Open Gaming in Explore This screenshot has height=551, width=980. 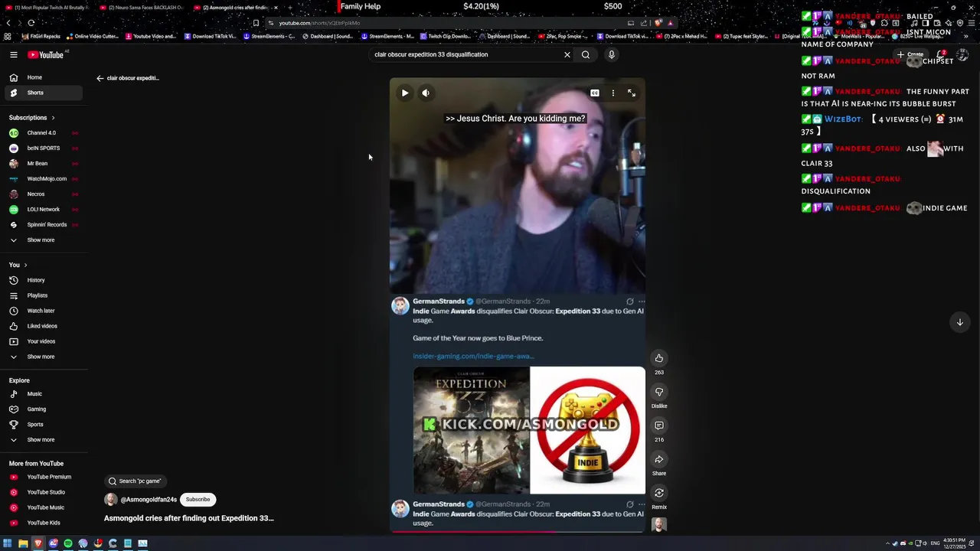pos(42,409)
